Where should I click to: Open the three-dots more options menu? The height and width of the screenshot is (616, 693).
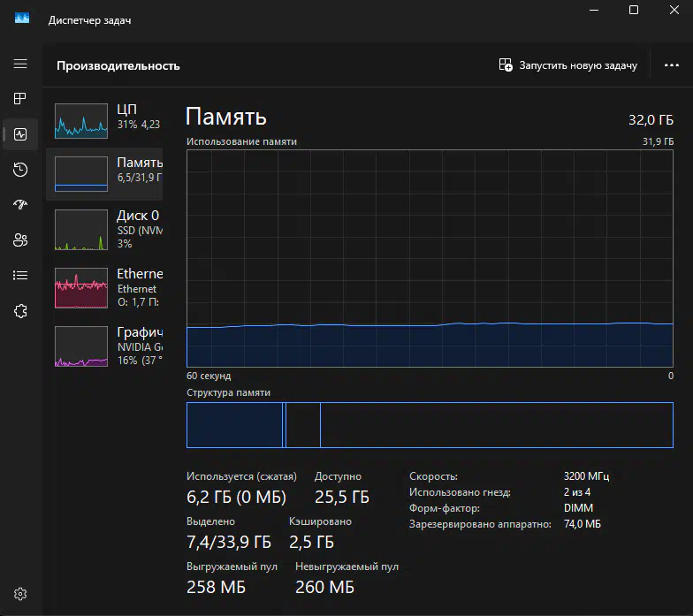point(672,65)
